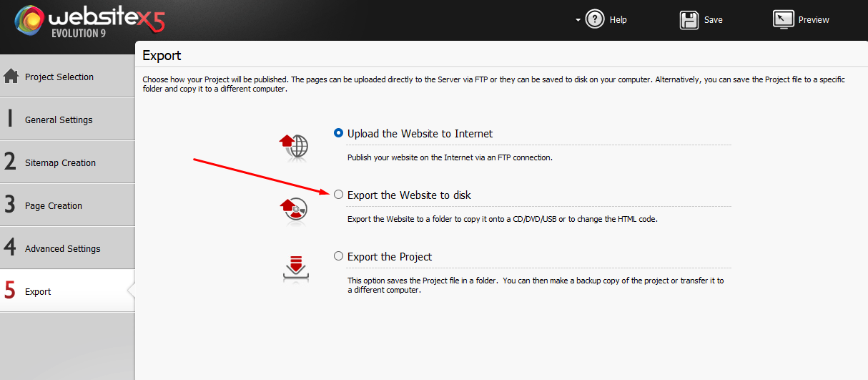This screenshot has height=380, width=868.
Task: Expand the dropdown arrow beside Help
Action: pyautogui.click(x=578, y=20)
